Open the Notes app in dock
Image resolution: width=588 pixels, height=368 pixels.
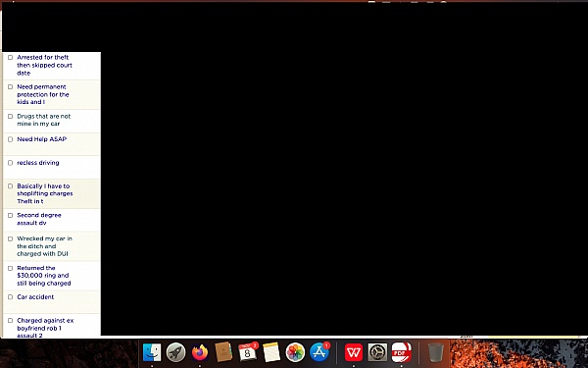[271, 352]
